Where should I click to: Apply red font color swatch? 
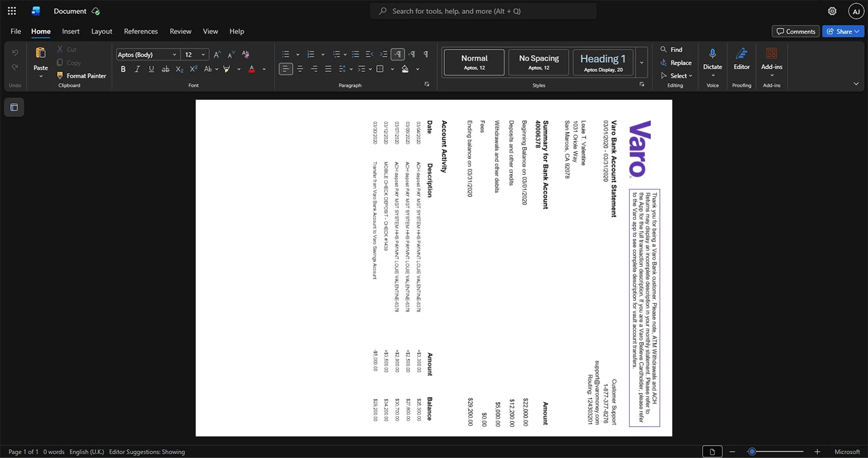252,69
